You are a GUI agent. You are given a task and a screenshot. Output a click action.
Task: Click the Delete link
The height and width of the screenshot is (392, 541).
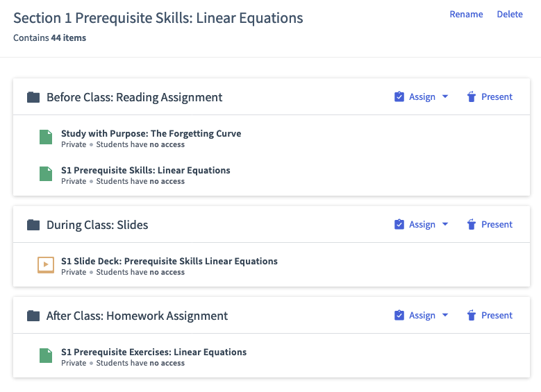pyautogui.click(x=510, y=14)
